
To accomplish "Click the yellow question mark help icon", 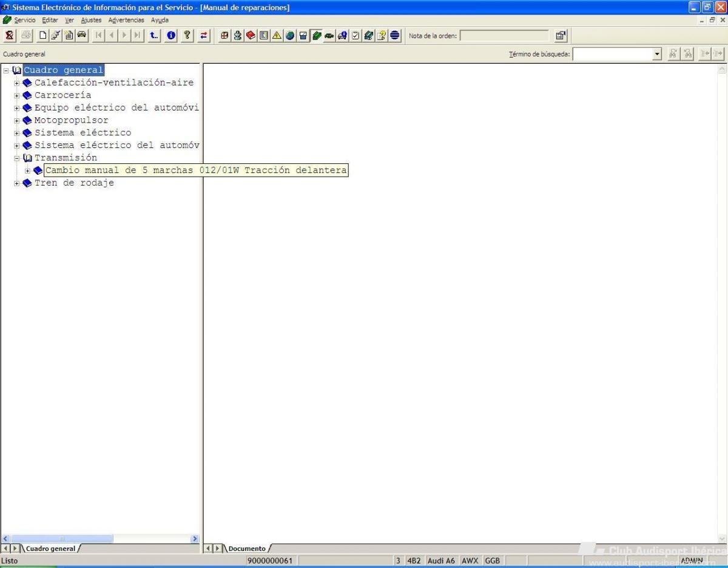I will tap(187, 35).
